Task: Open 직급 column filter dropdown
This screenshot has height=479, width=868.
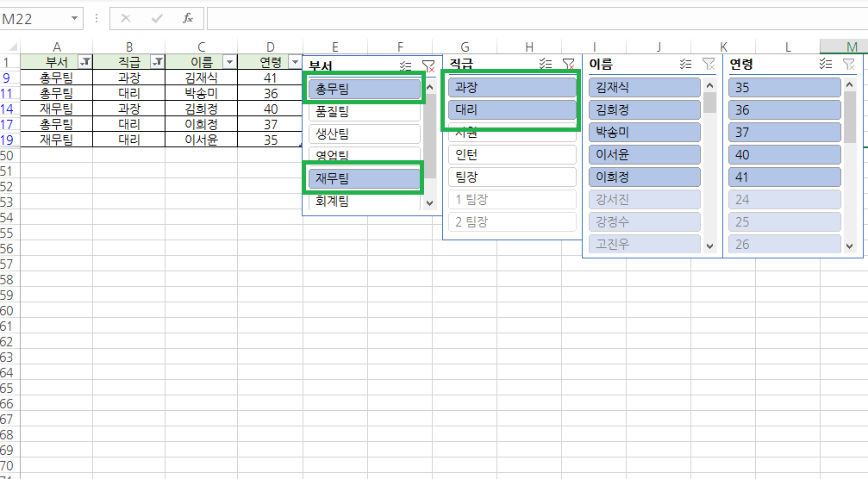Action: (158, 61)
